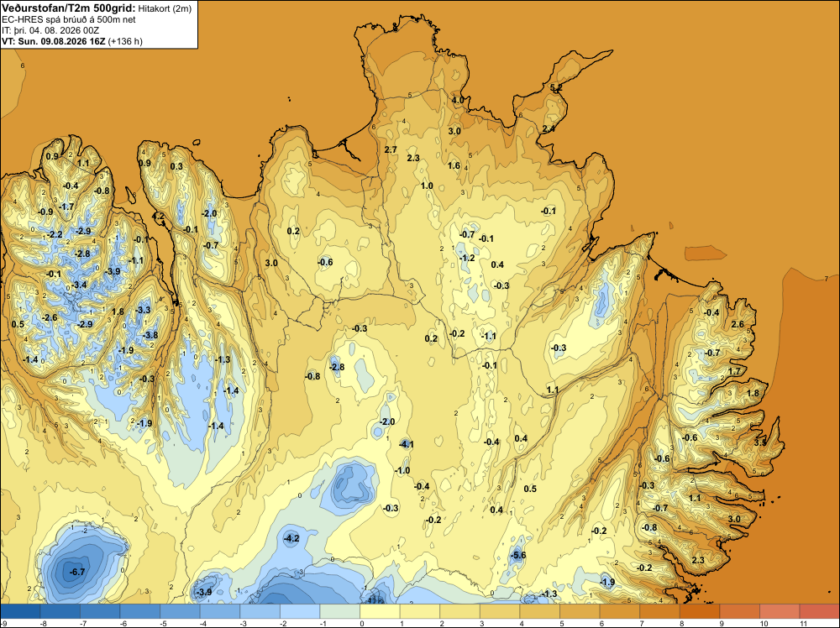This screenshot has width=840, height=628.
Task: Select legend swatch between -8 and -7
Action: tap(60, 611)
